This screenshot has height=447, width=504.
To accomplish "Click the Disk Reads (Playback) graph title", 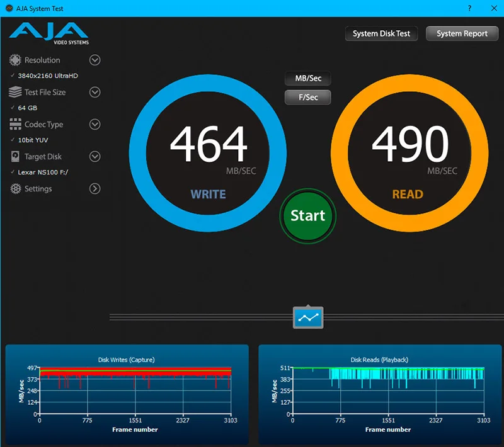I will click(x=379, y=359).
